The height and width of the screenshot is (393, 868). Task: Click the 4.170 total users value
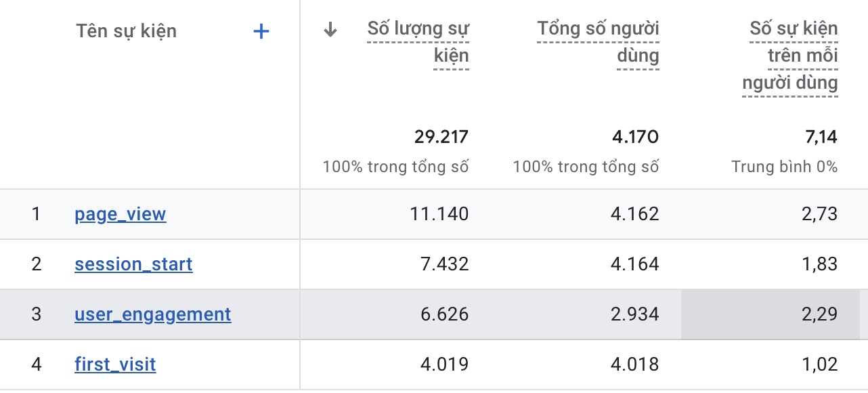pos(634,138)
